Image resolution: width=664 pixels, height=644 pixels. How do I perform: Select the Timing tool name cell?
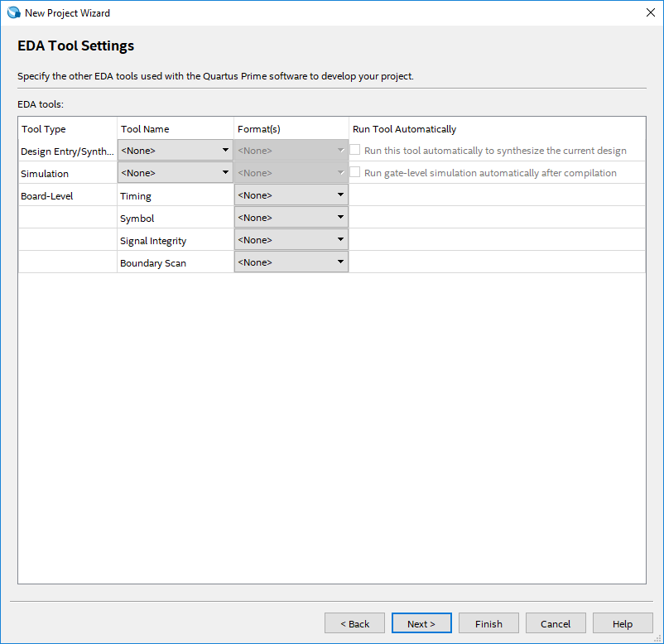click(176, 196)
